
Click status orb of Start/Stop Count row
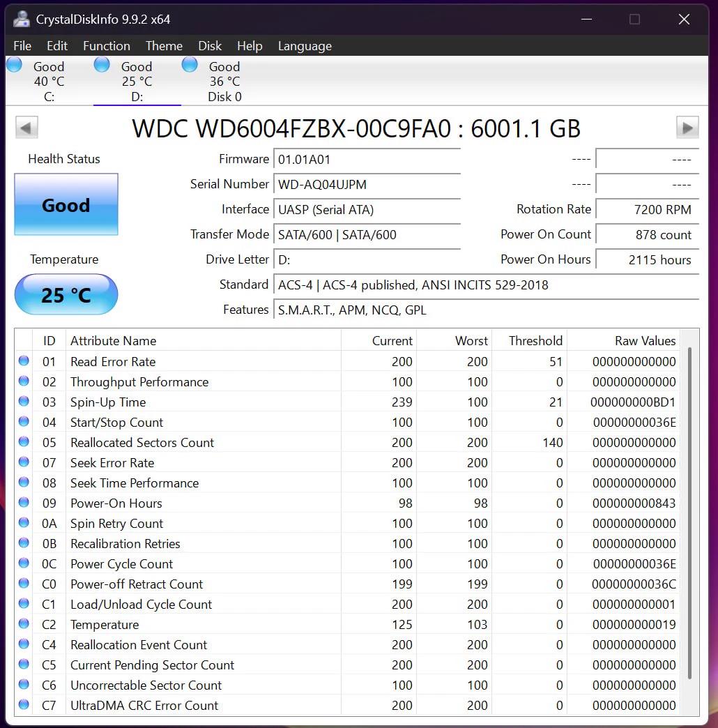click(24, 422)
